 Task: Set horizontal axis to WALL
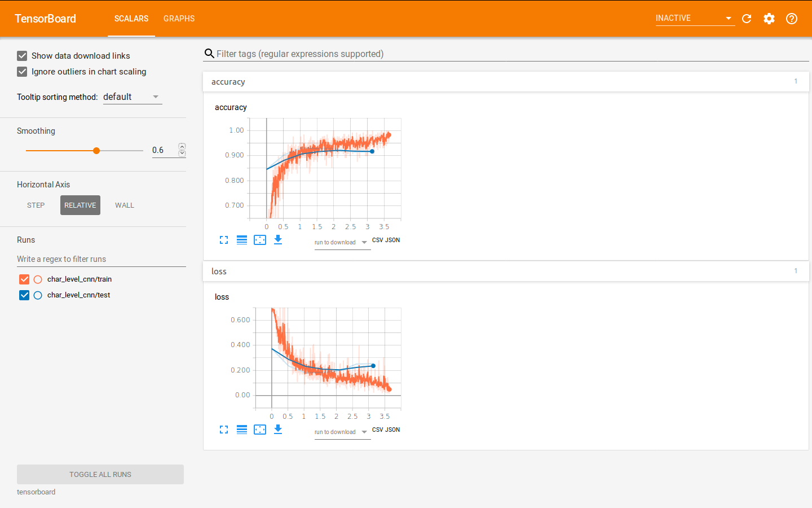click(x=125, y=205)
